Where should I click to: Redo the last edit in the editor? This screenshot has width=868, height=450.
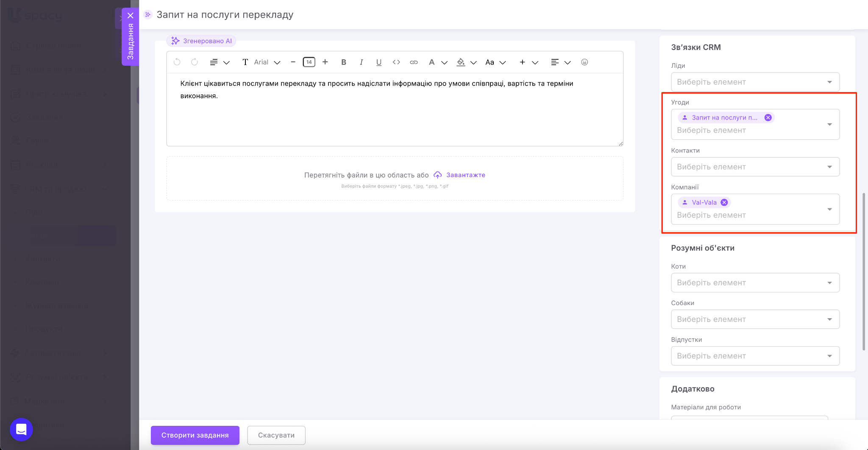point(195,62)
